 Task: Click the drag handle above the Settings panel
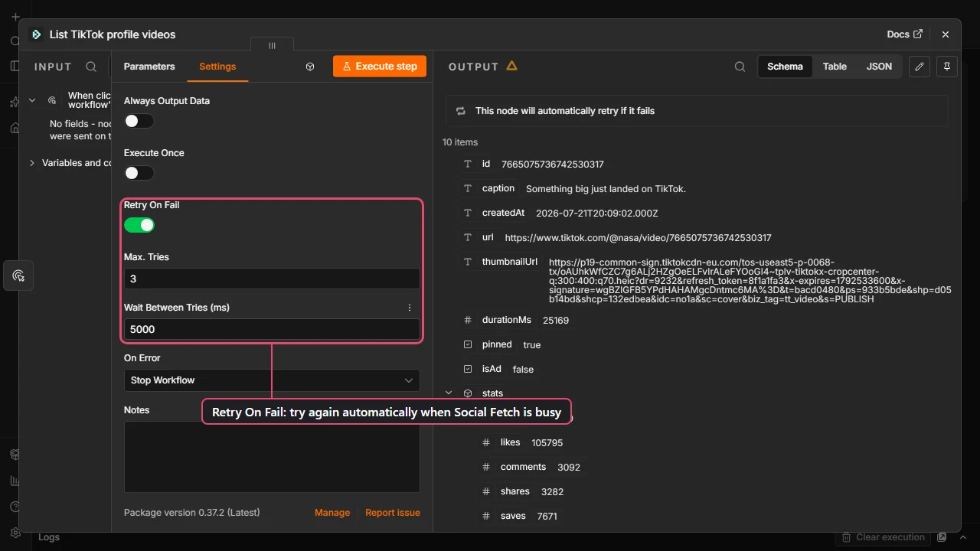click(x=272, y=45)
